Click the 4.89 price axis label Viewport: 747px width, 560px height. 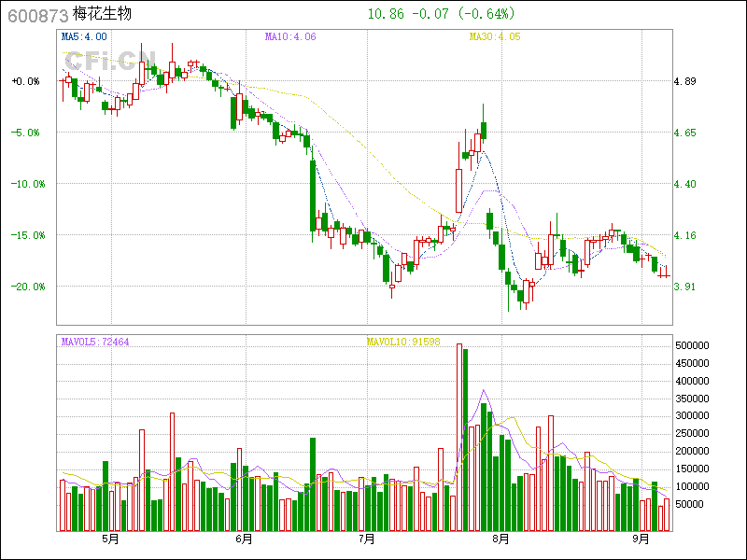pos(686,82)
